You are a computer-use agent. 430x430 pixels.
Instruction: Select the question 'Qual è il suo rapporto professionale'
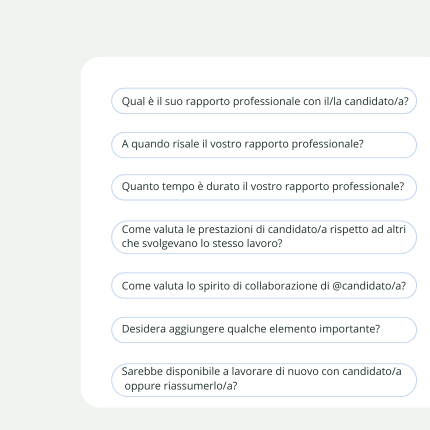click(264, 101)
